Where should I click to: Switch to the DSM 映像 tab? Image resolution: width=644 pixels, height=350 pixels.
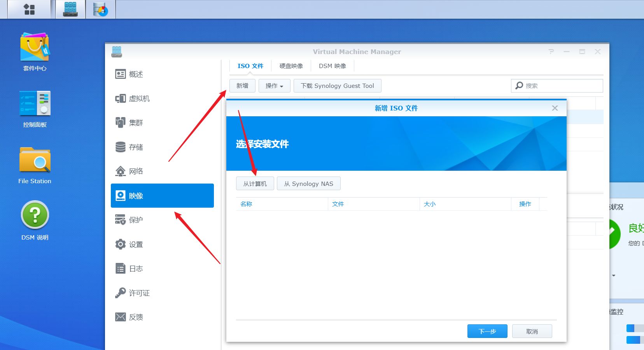[x=332, y=66]
